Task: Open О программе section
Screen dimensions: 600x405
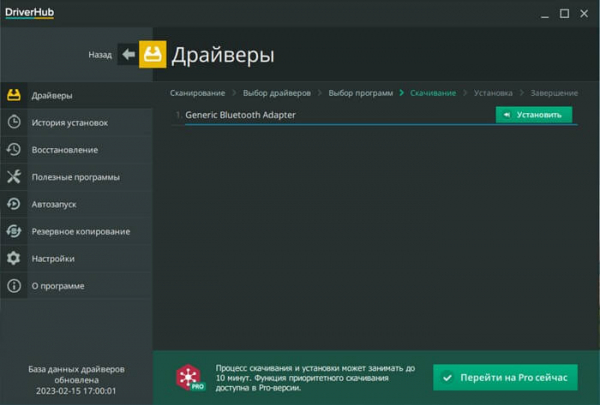Action: point(77,286)
